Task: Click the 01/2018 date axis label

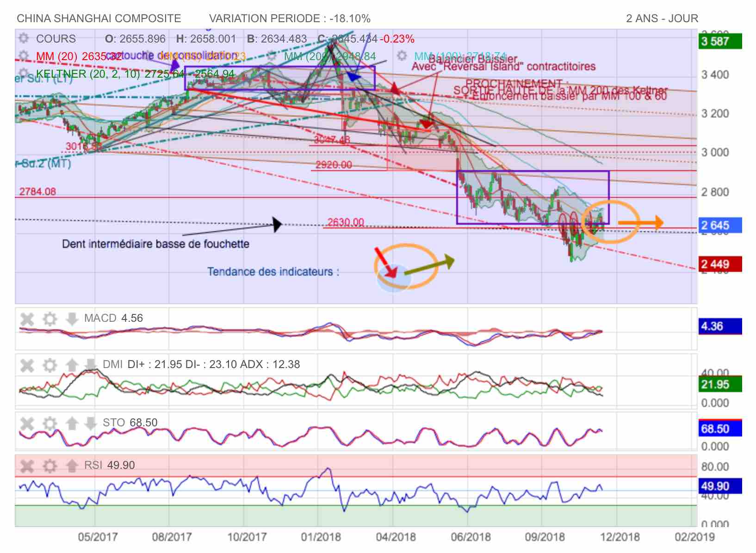Action: 321,537
